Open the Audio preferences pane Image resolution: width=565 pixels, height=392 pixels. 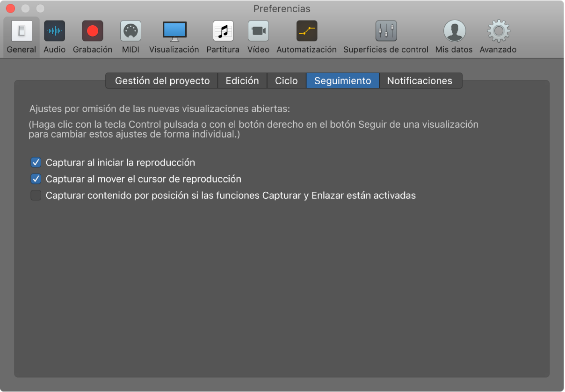pyautogui.click(x=55, y=37)
